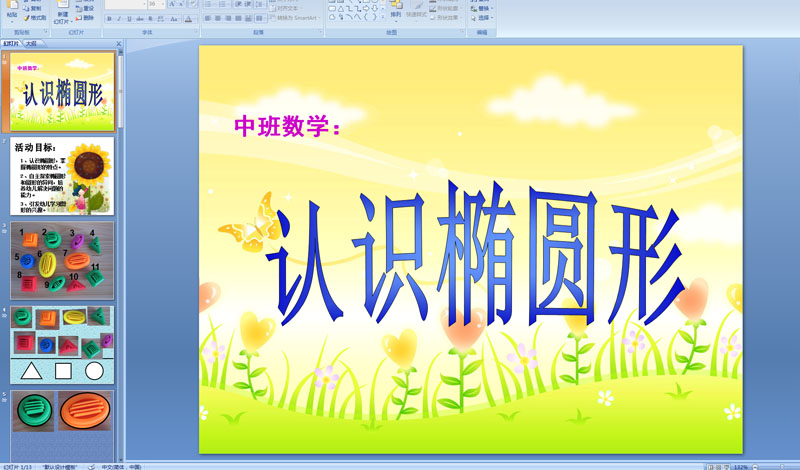The width and height of the screenshot is (800, 470).
Task: Click New Slide (新建幻灯片) icon
Action: (63, 11)
